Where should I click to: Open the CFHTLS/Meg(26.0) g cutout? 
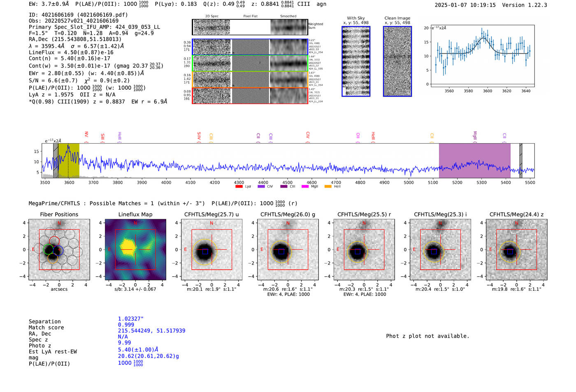[288, 250]
